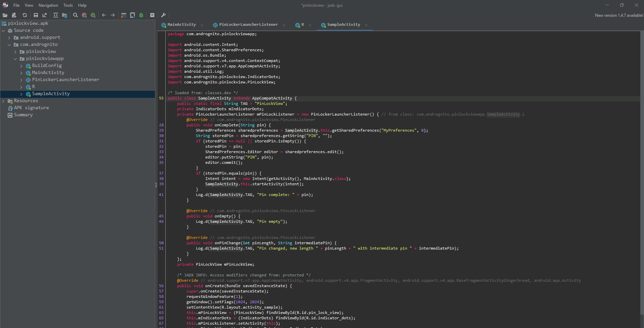The image size is (644, 328).
Task: Collapse the pinlockviewapp package node
Action: pyautogui.click(x=15, y=59)
